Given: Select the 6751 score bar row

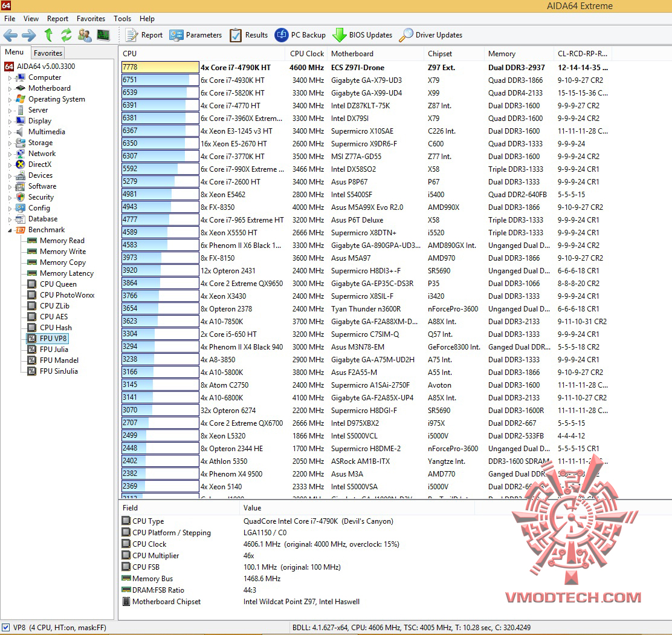Looking at the screenshot, I should click(160, 80).
